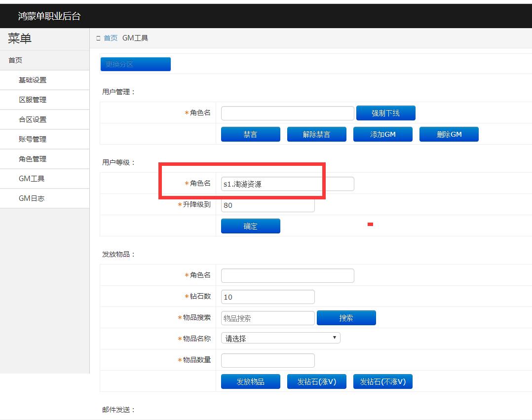Click the 删除GM button
This screenshot has height=420, width=532.
pyautogui.click(x=449, y=134)
